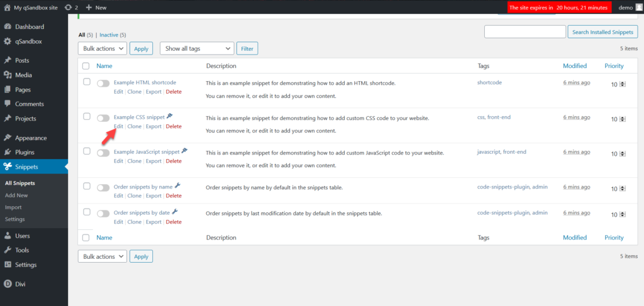Adjust priority stepper for Example CSS snippet

click(x=623, y=119)
